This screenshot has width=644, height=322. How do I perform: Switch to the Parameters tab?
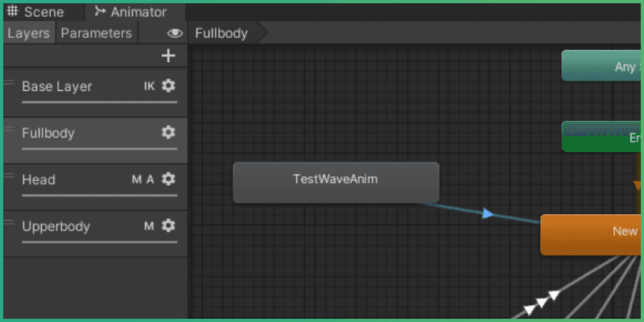click(x=96, y=33)
